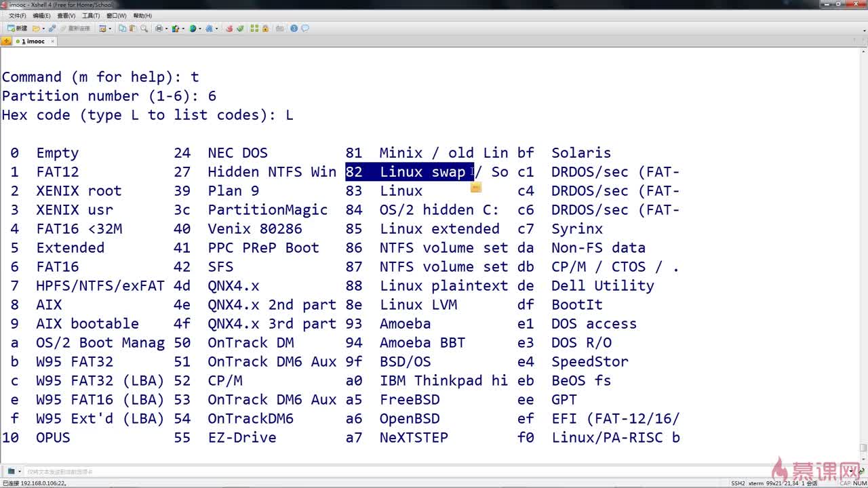
Task: Click the Print icon in the toolbar
Action: click(x=159, y=28)
